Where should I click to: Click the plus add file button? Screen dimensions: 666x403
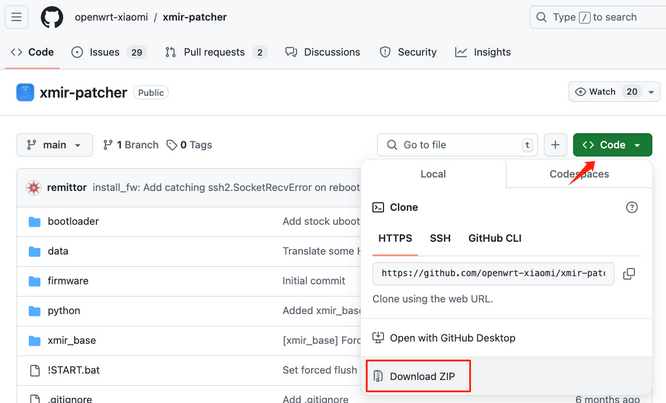pyautogui.click(x=555, y=145)
